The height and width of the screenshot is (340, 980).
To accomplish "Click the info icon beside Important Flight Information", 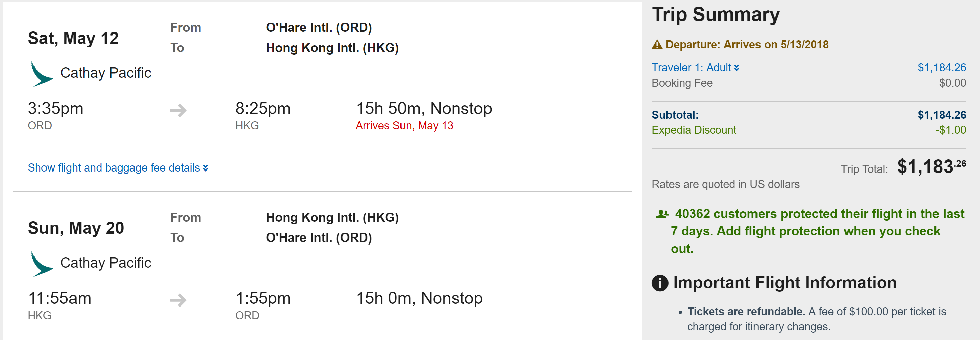I will tap(660, 283).
